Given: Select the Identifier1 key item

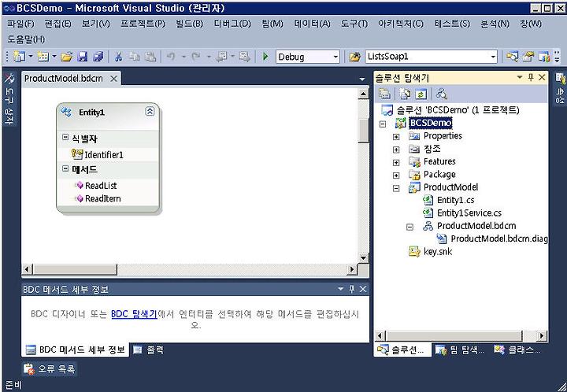Looking at the screenshot, I should (x=98, y=154).
